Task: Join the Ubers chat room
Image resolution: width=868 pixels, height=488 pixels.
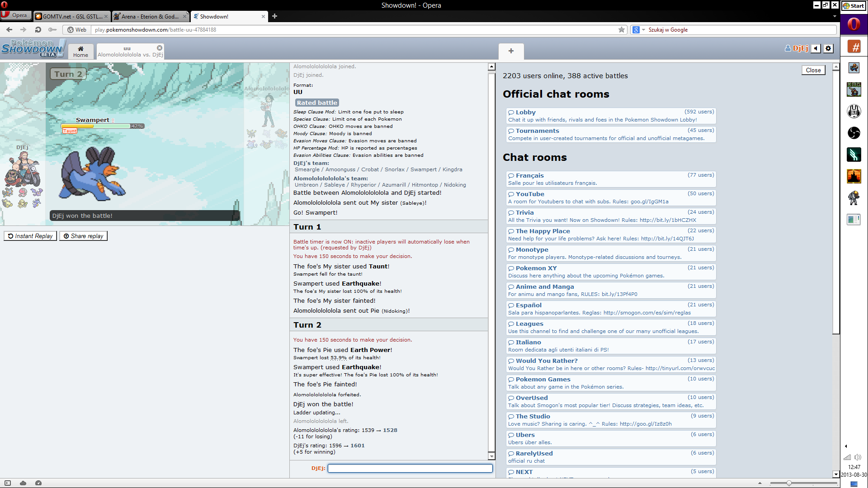Action: (611, 438)
